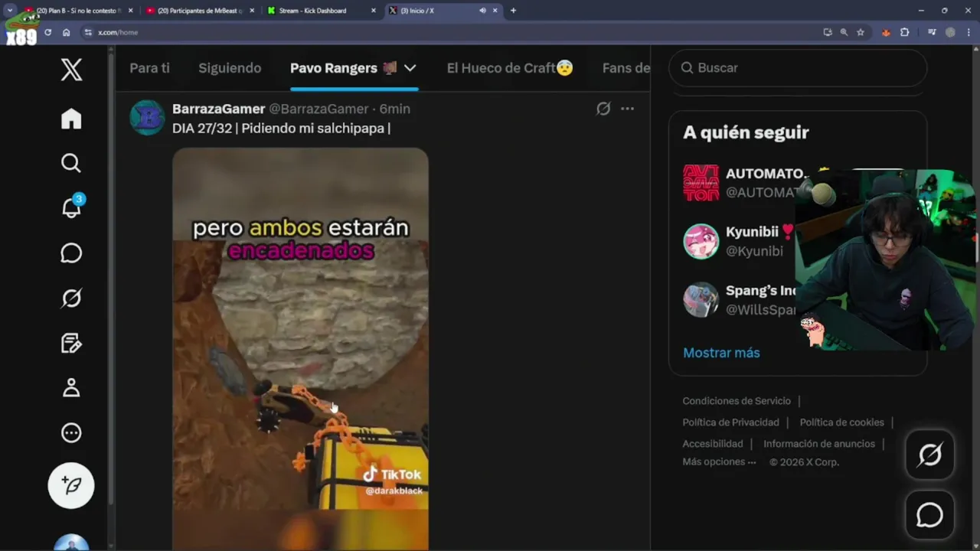980x551 pixels.
Task: Open the AUTOMATO suggested account
Action: pos(766,174)
